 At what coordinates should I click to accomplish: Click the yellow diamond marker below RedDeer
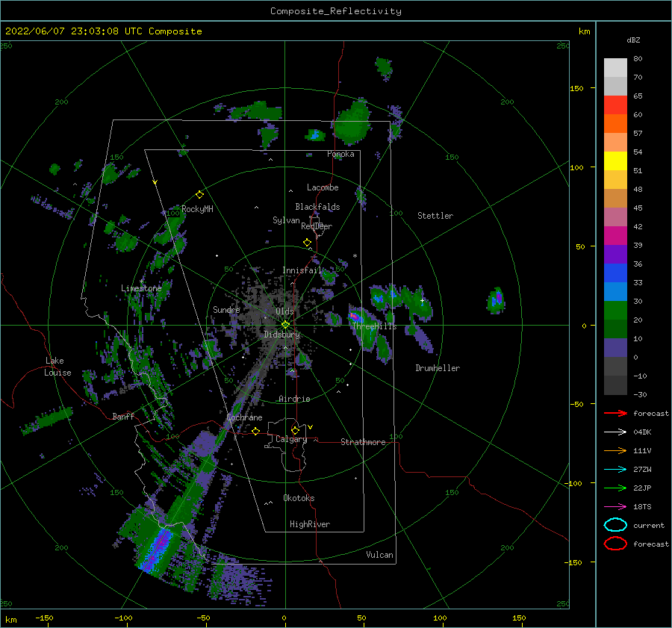(x=307, y=243)
